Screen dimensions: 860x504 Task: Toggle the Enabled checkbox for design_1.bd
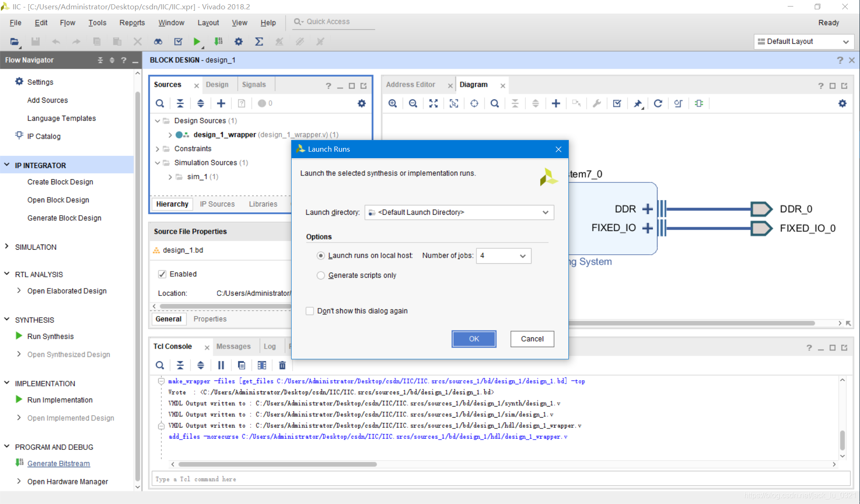[162, 274]
